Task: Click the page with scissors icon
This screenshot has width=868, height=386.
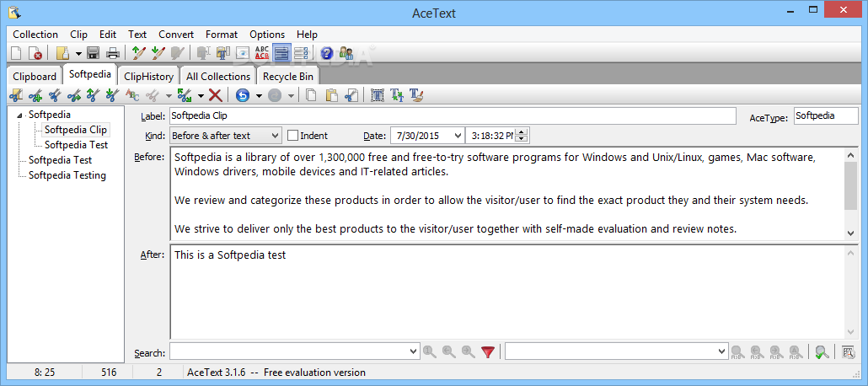Action: 351,95
